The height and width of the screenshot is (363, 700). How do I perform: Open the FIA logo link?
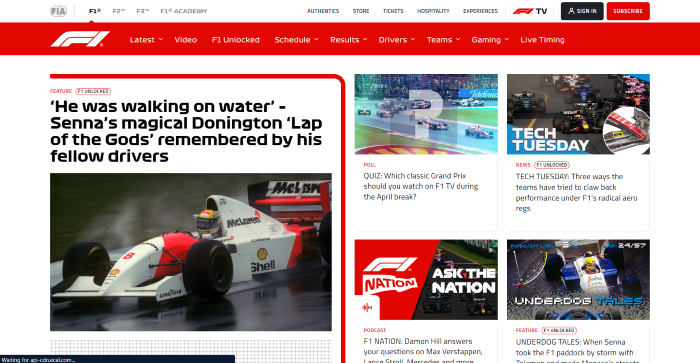pos(58,11)
